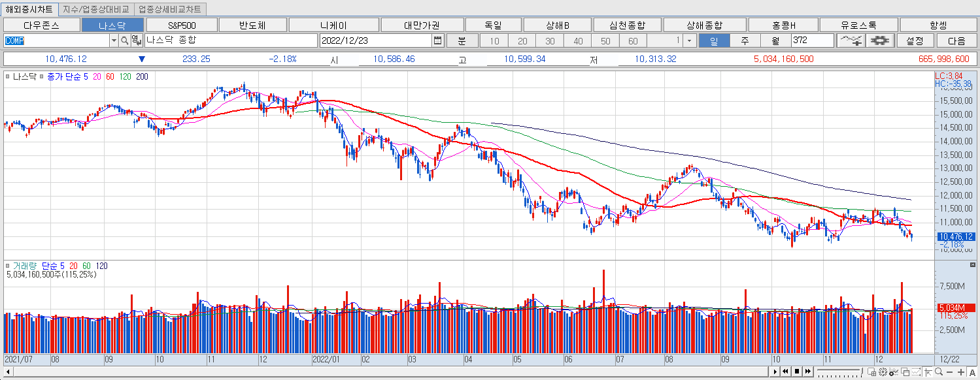Select the 분 (minute) period toggle
Screen dimensions: 980x380
click(x=462, y=40)
